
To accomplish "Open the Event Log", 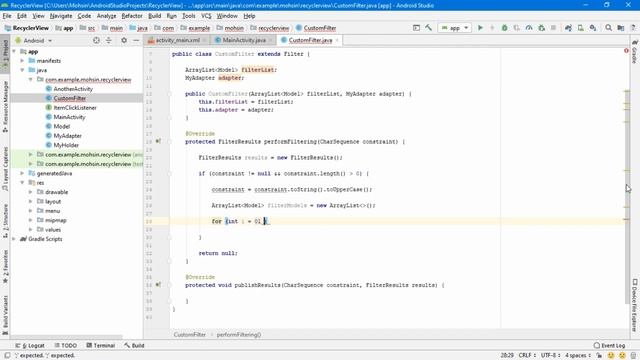I will tap(609, 345).
